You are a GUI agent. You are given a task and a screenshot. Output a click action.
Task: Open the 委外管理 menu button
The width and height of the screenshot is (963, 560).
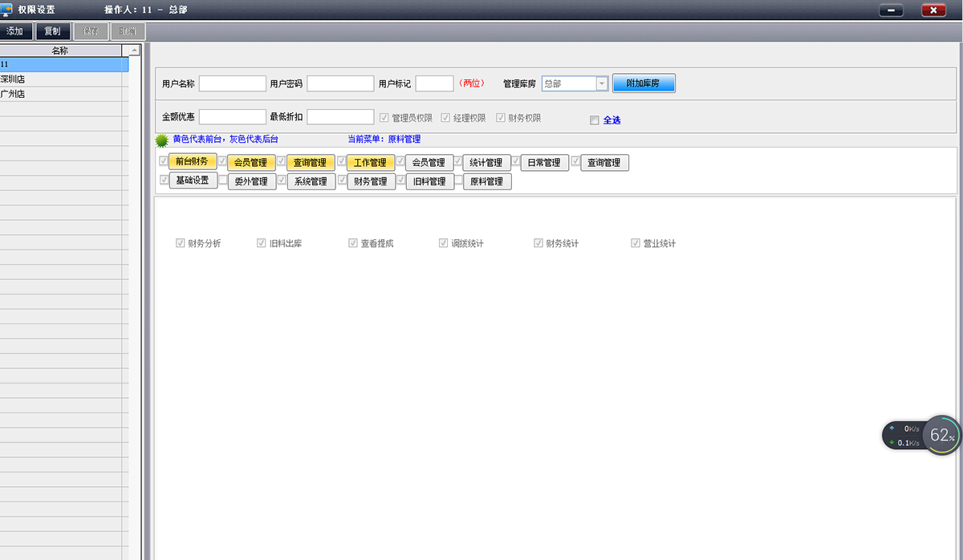(x=252, y=182)
